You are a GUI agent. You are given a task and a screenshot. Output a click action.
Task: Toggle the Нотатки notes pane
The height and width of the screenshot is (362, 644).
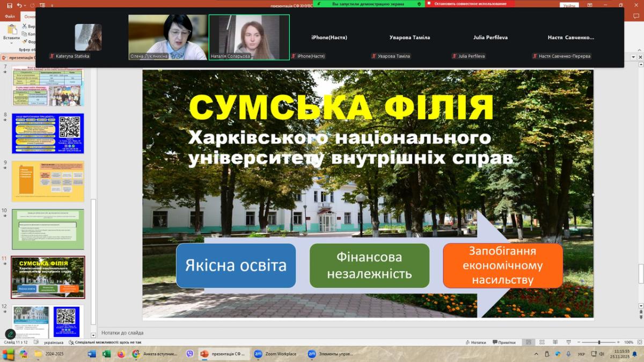(x=475, y=342)
